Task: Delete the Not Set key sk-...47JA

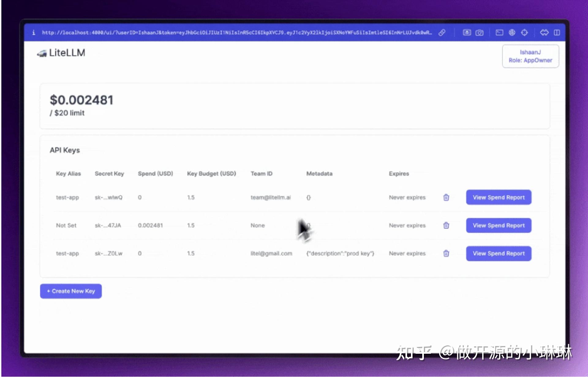Action: coord(446,225)
